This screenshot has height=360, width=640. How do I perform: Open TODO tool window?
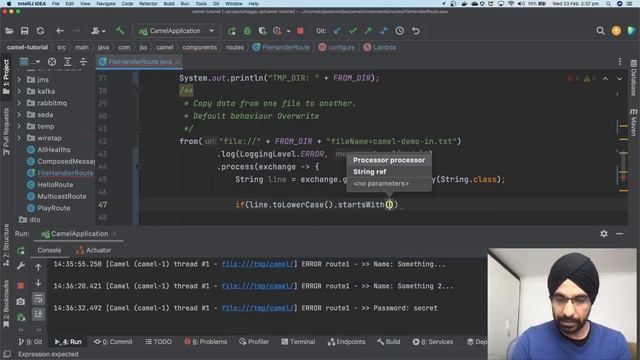click(x=158, y=342)
